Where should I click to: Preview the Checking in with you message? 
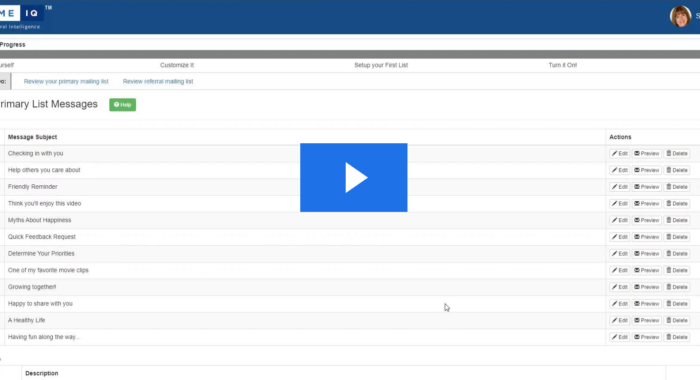click(646, 154)
